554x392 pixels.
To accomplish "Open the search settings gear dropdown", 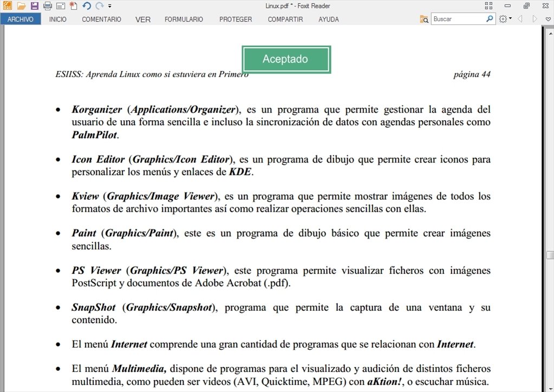I will pyautogui.click(x=505, y=19).
